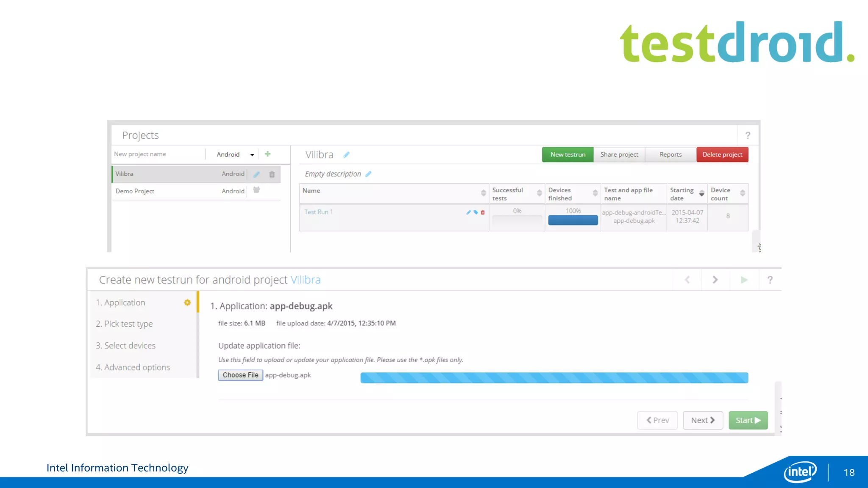Edit the Empty description pencil icon
The height and width of the screenshot is (488, 868).
coord(368,174)
